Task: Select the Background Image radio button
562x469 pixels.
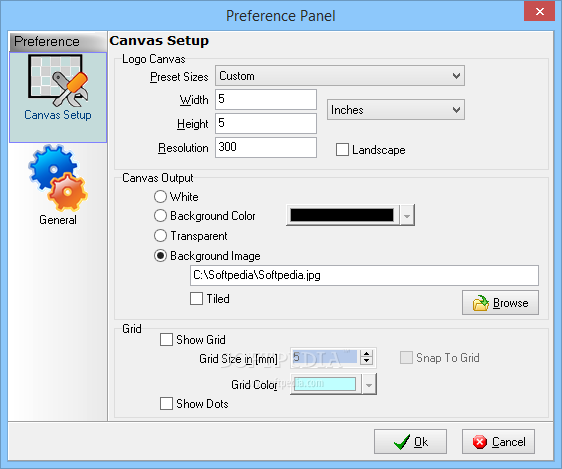Action: (160, 256)
